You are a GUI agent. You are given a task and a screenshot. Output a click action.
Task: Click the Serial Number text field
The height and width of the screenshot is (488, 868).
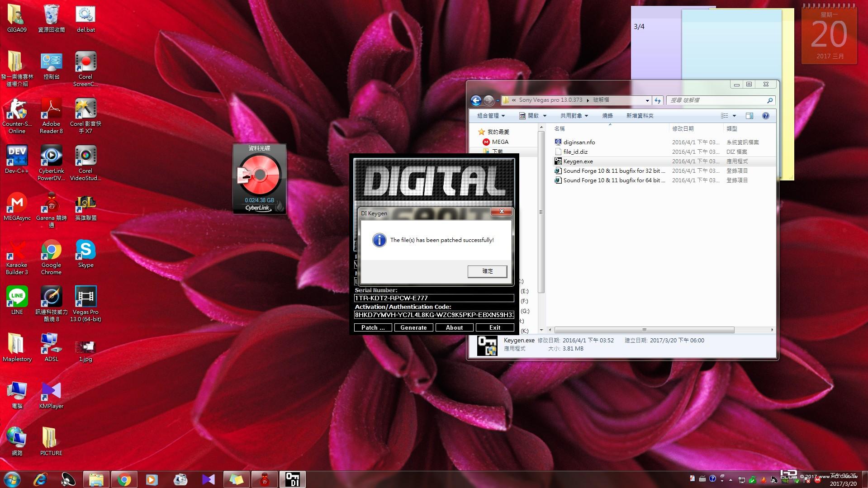pos(433,298)
